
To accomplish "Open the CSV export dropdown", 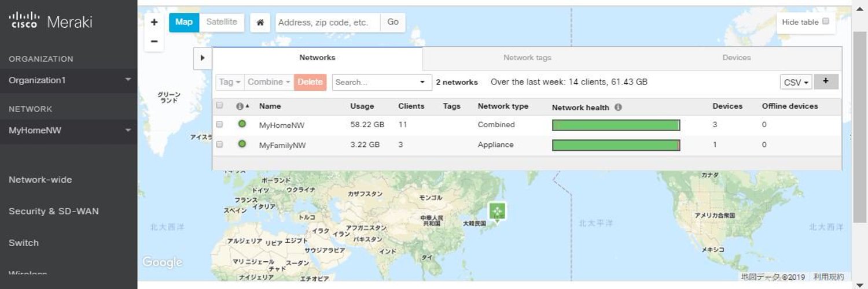I will point(796,82).
